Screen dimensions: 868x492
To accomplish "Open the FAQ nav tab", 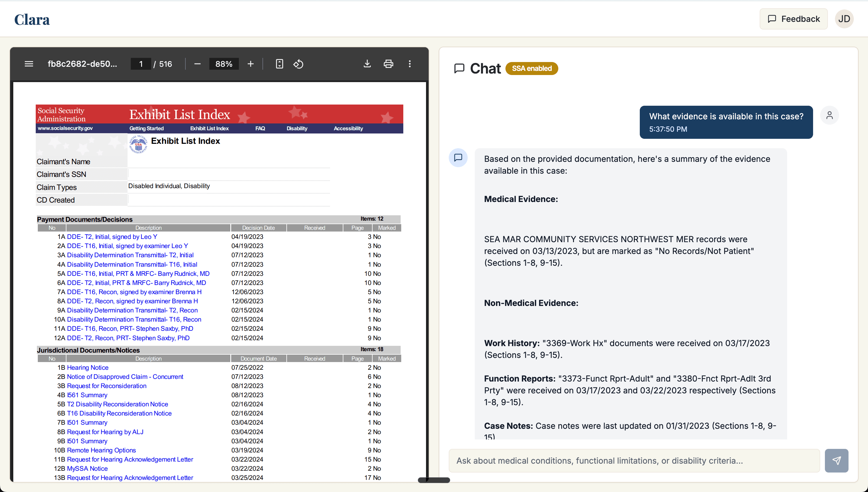I will (x=260, y=128).
